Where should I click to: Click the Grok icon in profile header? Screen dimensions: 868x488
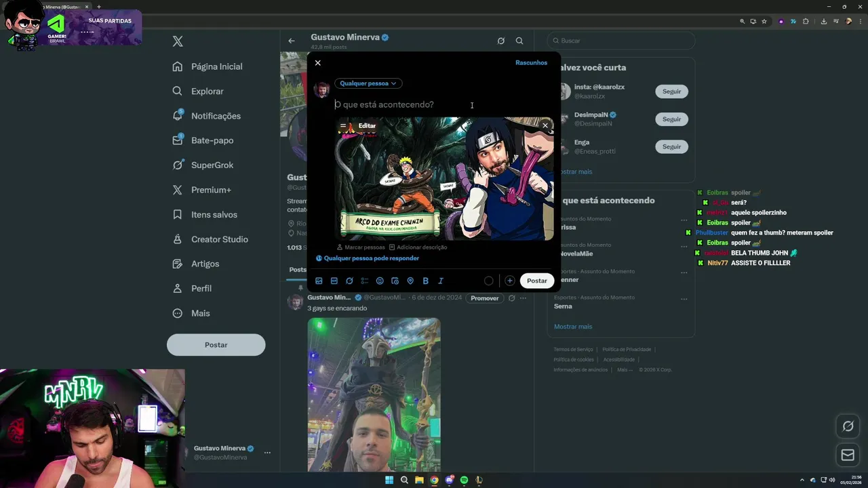[x=500, y=41]
